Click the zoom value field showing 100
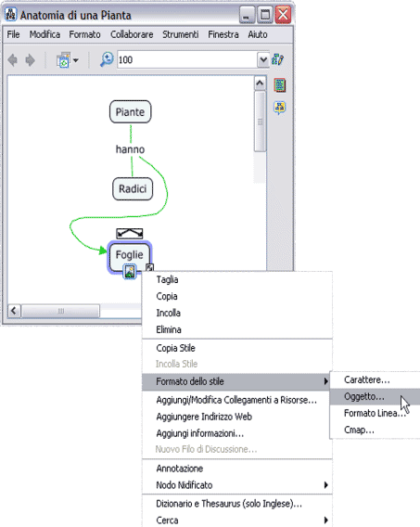420x527 pixels. 187,59
